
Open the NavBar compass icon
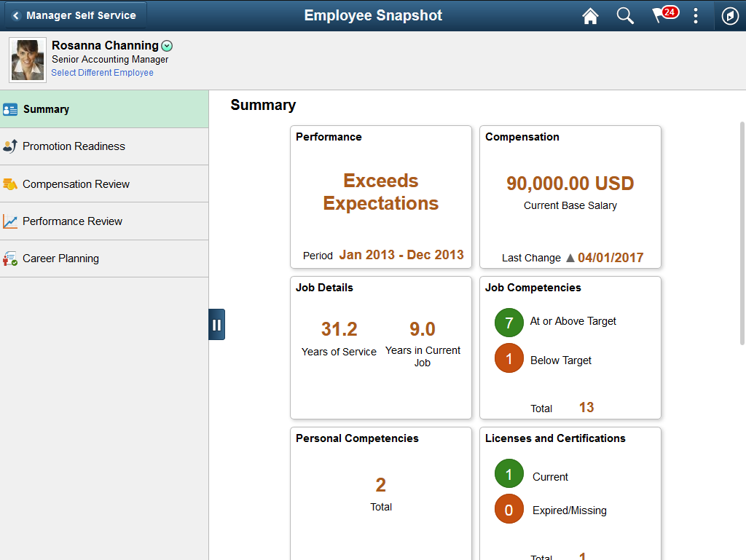[730, 16]
